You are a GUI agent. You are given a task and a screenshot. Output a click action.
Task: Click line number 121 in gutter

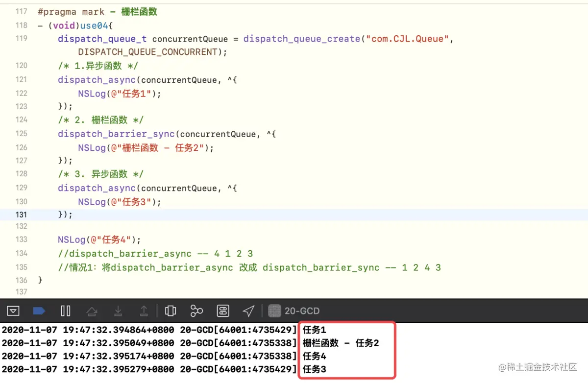[x=22, y=79]
